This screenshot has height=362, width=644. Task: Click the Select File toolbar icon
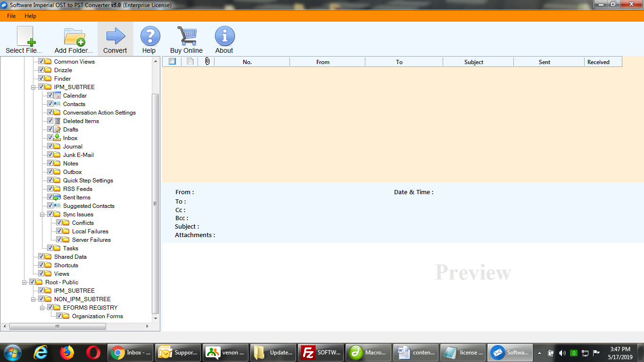(26, 36)
